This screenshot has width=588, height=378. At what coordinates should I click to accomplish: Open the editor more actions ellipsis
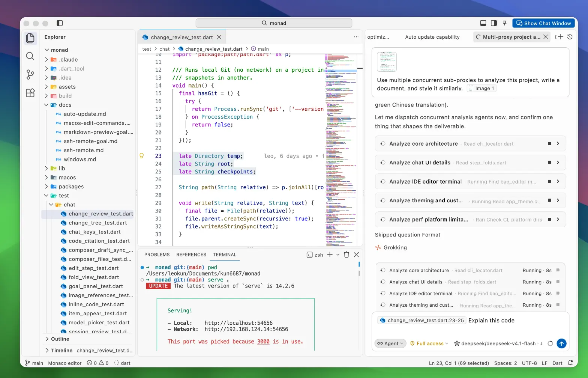tap(356, 37)
